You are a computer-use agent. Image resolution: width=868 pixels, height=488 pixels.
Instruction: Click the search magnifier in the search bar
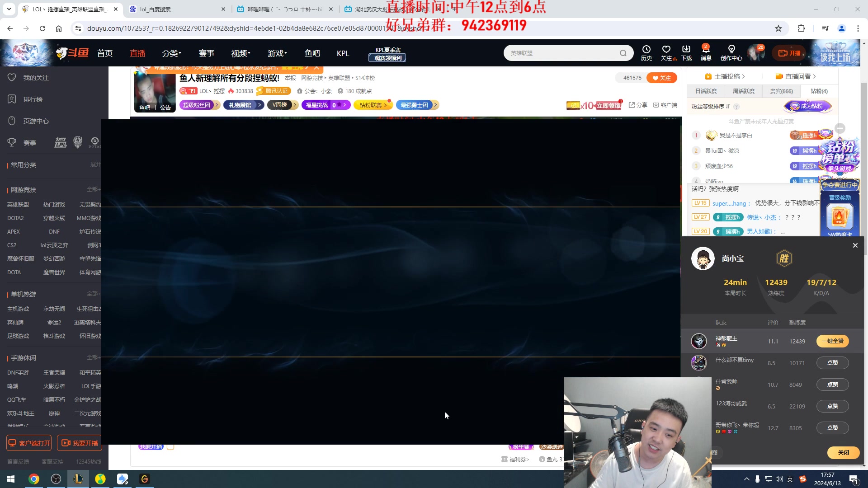[x=623, y=53]
